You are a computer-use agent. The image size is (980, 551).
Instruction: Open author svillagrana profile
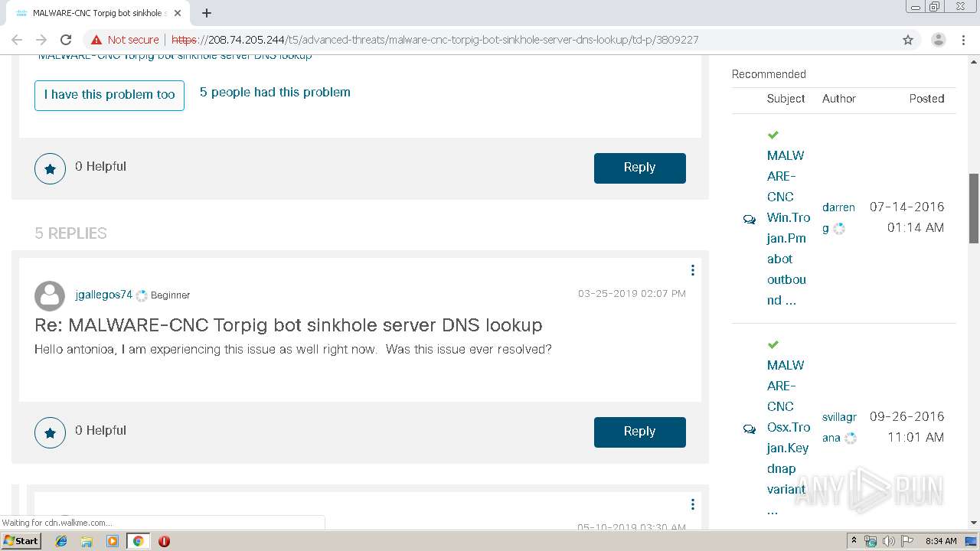[839, 427]
